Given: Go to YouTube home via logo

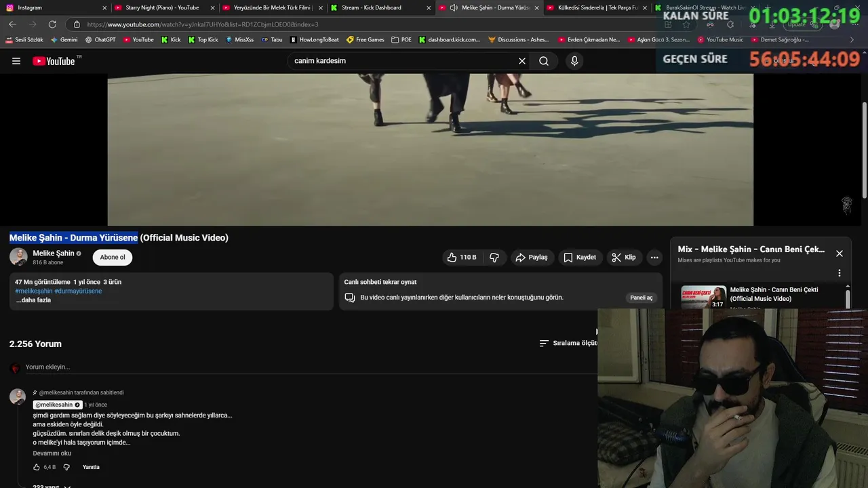Looking at the screenshot, I should (x=54, y=61).
